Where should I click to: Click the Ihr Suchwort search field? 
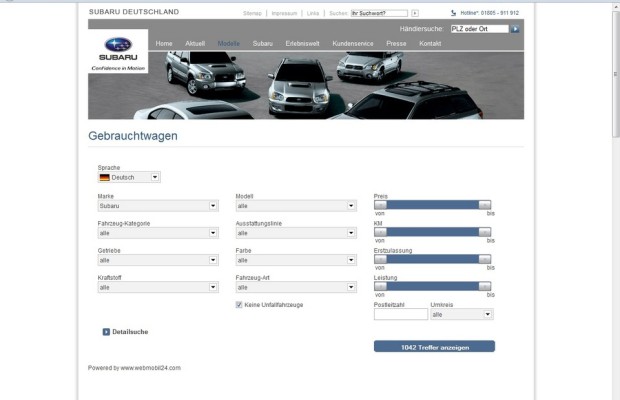379,13
